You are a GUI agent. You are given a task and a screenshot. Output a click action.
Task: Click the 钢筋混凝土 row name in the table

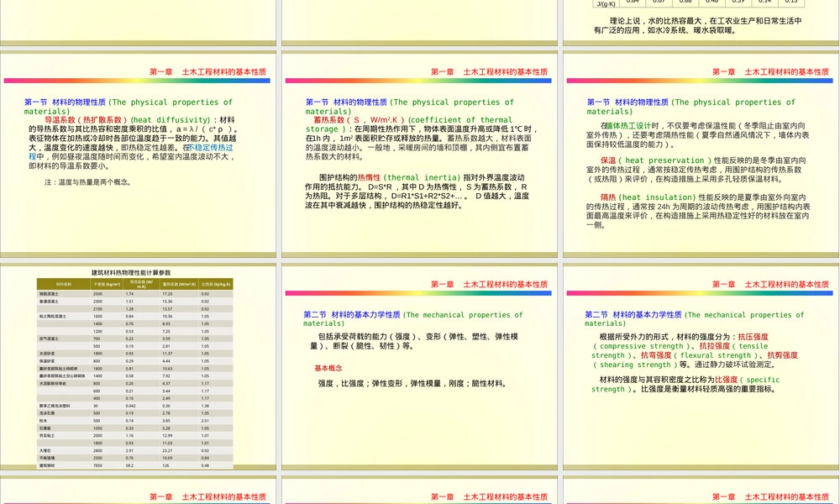coord(50,294)
